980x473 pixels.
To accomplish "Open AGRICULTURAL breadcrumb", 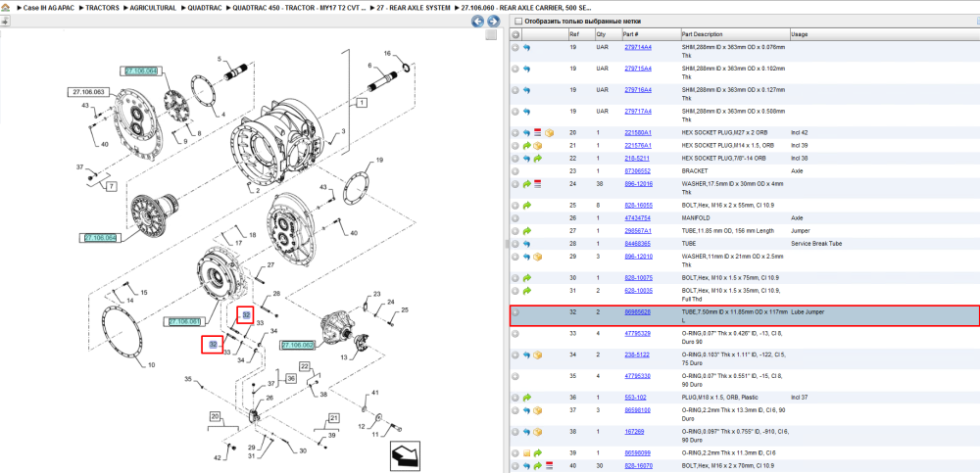I will (153, 8).
